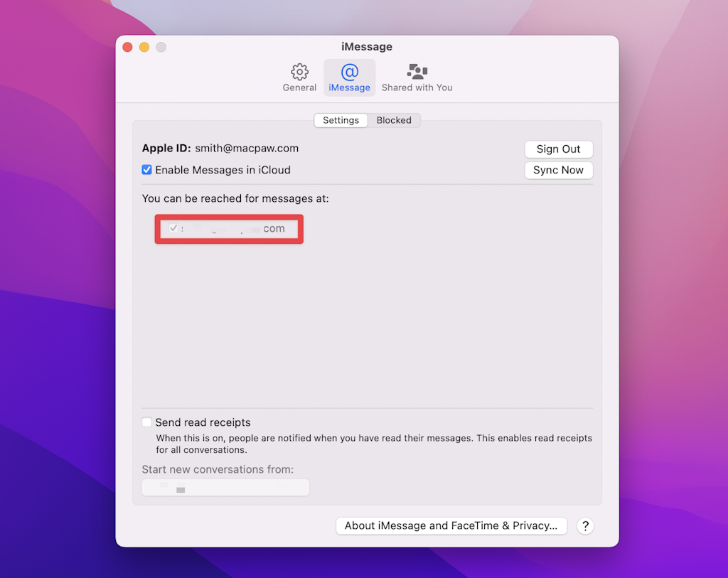Enable Send read receipts
Image resolution: width=728 pixels, height=578 pixels.
(146, 422)
